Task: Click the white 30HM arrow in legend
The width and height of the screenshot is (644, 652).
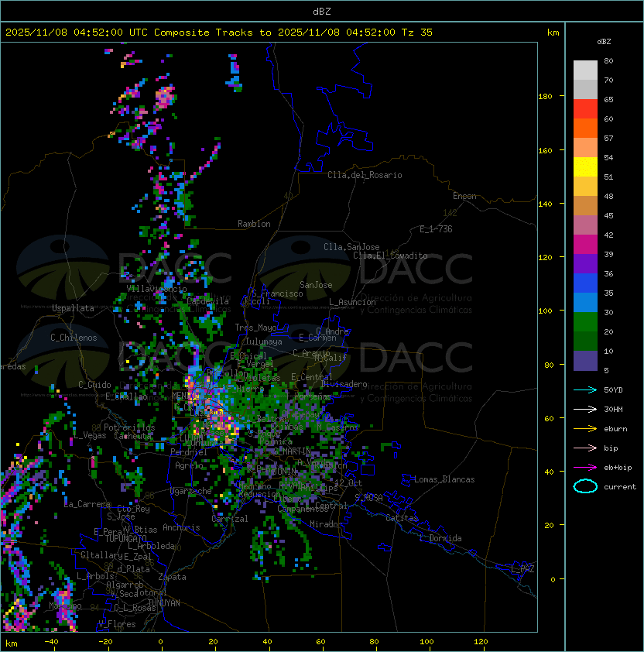Action: pyautogui.click(x=585, y=409)
